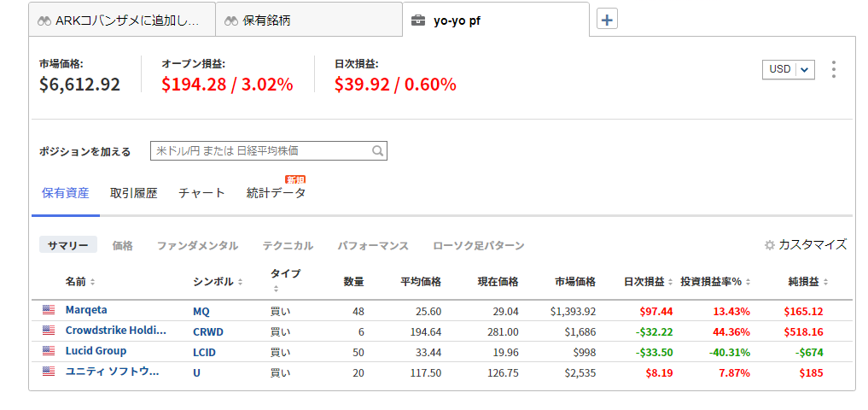This screenshot has height=410, width=868.
Task: Click market value $6,612.92
Action: click(x=79, y=85)
